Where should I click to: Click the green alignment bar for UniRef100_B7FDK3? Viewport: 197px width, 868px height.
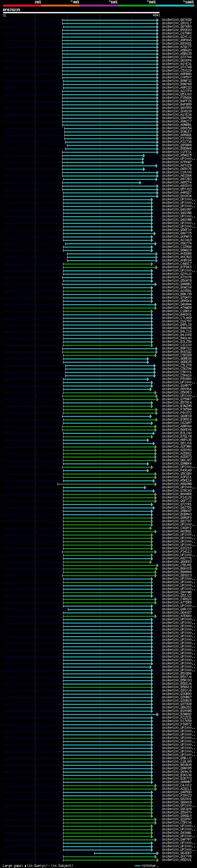110,267
